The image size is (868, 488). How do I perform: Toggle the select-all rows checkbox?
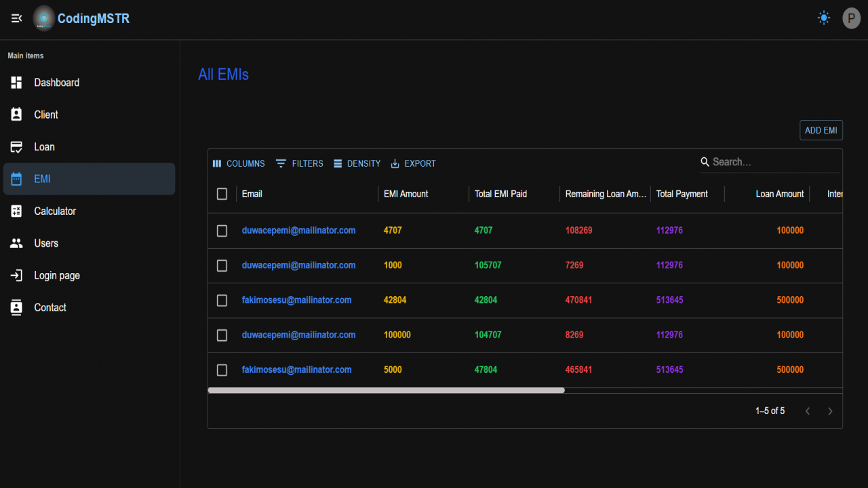tap(222, 194)
